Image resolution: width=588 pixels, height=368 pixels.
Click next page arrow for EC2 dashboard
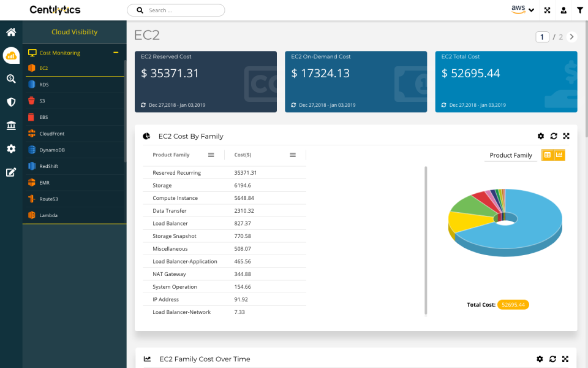tap(571, 37)
